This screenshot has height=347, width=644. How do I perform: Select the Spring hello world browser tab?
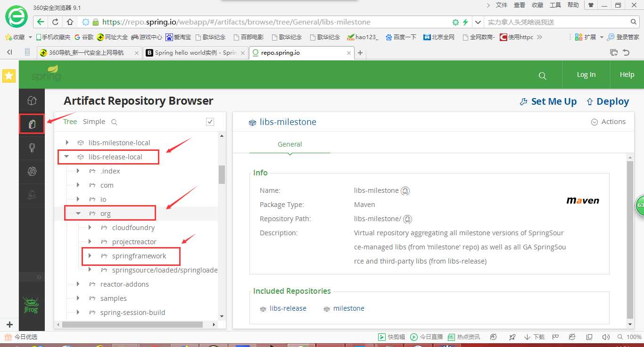195,53
